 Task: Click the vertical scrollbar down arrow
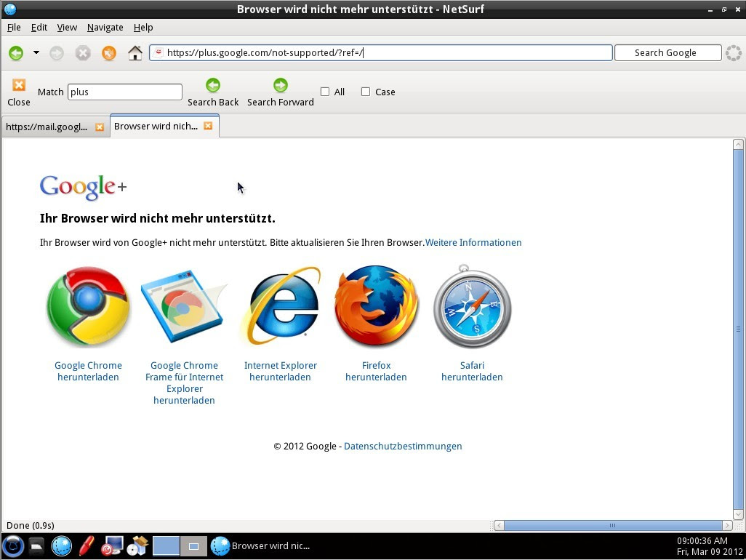(x=739, y=514)
